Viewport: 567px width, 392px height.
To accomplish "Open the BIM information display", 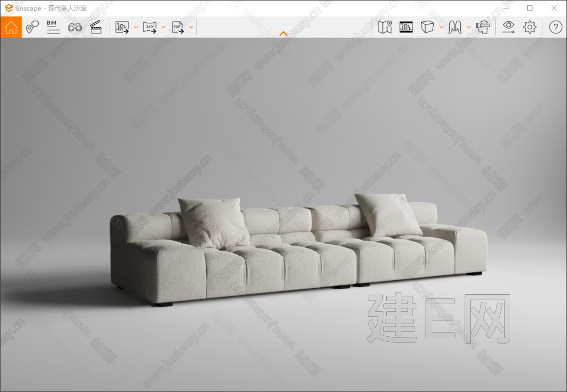I will (x=52, y=27).
